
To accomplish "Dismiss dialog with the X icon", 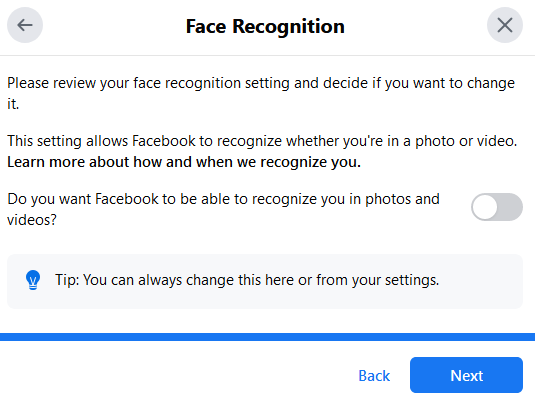I will click(505, 25).
